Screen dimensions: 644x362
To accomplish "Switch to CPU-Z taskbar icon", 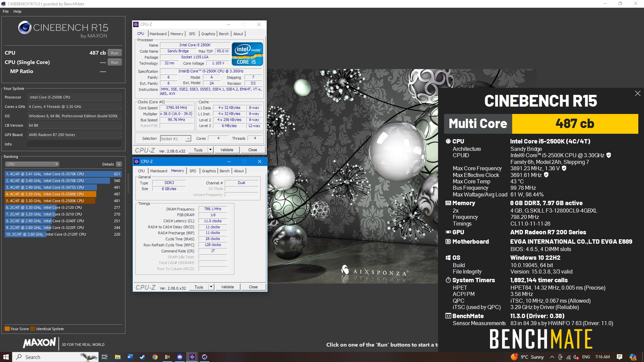I will coord(192,357).
